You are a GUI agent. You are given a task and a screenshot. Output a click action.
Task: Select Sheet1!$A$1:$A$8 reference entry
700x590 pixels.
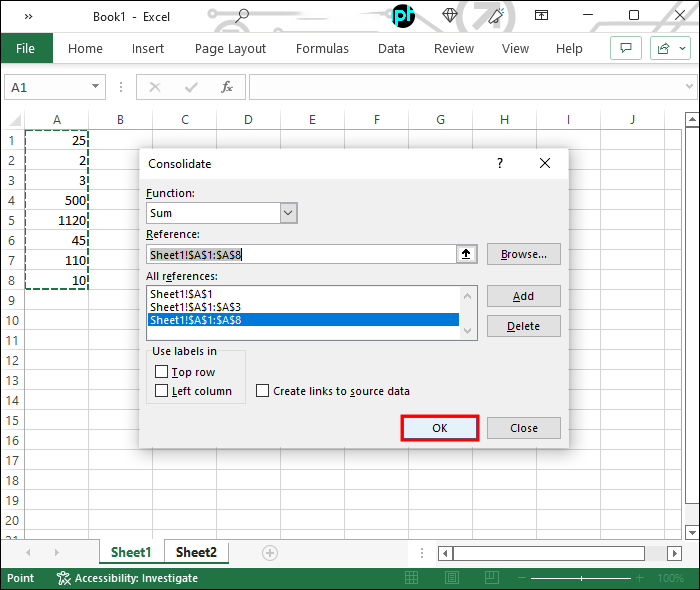tap(303, 320)
